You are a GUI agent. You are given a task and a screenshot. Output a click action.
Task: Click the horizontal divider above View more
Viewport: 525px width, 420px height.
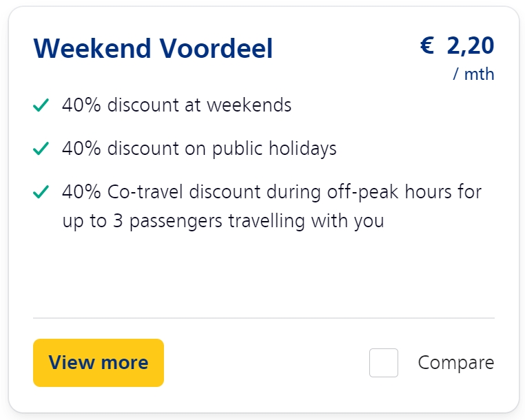click(x=263, y=318)
